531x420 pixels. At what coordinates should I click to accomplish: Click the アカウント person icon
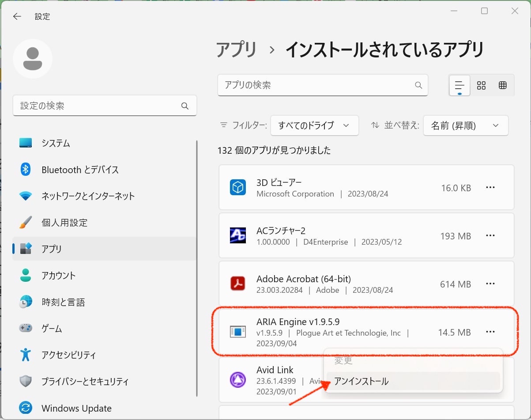point(26,275)
